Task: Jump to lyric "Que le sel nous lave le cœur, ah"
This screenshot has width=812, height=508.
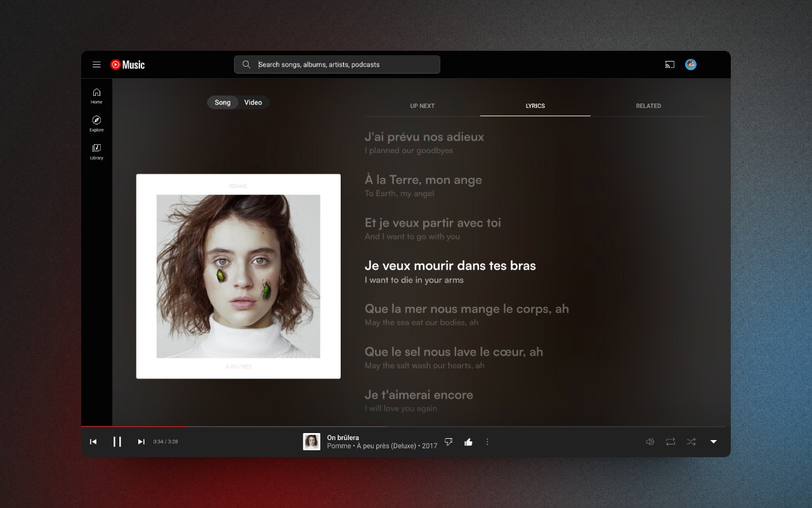Action: click(454, 352)
